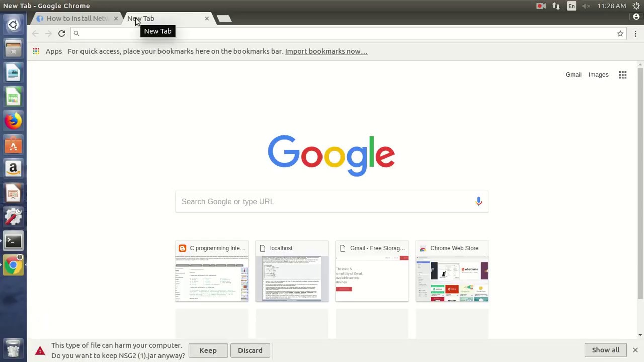Open clock showing 11:28 AM
The height and width of the screenshot is (362, 644).
(612, 6)
